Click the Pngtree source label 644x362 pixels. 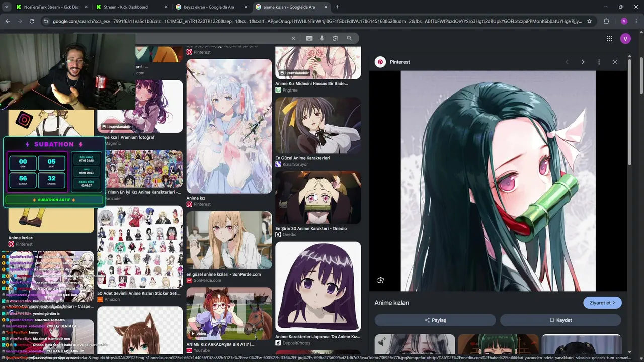[290, 90]
